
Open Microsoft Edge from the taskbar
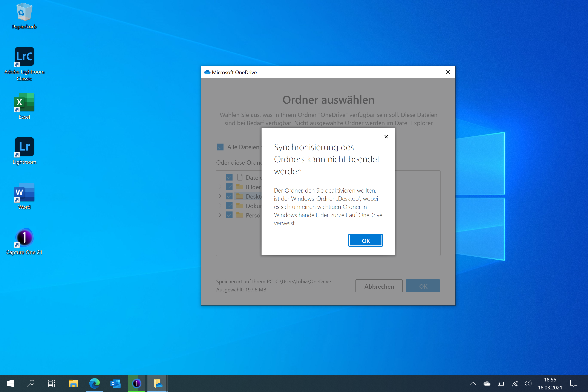click(x=94, y=383)
